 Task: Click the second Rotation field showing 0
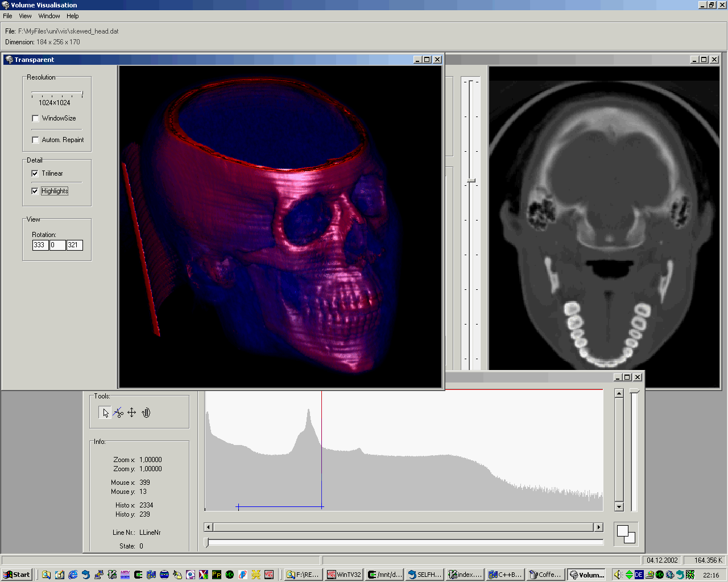click(57, 245)
